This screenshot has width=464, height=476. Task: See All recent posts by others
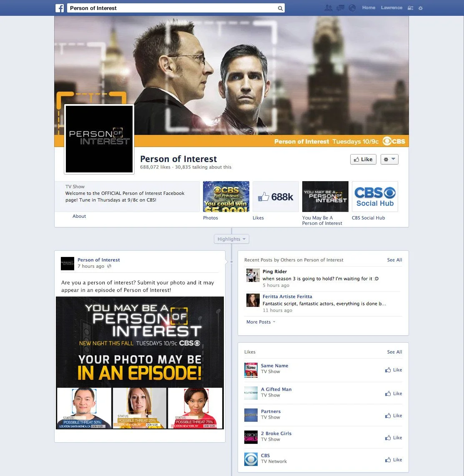[394, 260]
